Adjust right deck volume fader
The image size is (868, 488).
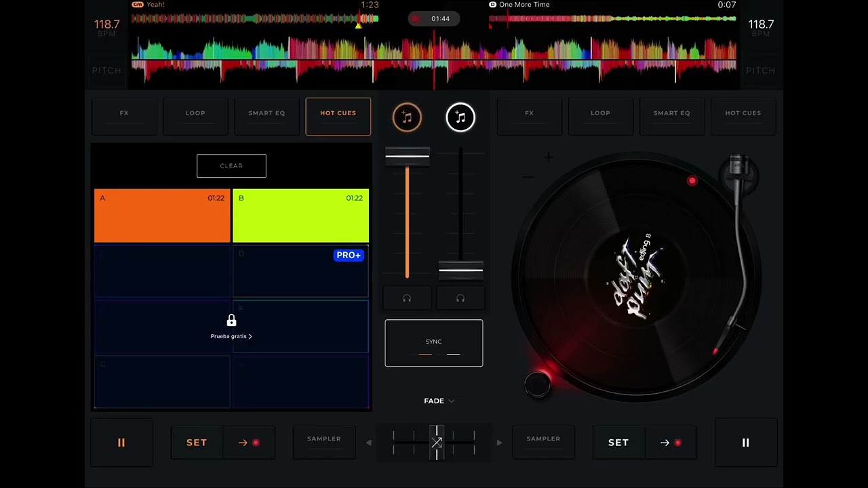click(x=461, y=270)
